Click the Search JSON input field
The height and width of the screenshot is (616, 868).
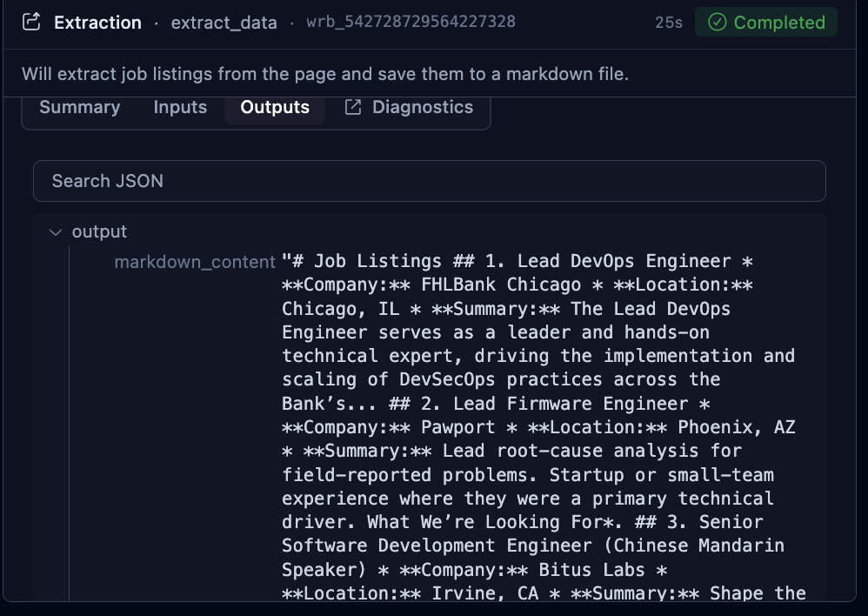430,181
